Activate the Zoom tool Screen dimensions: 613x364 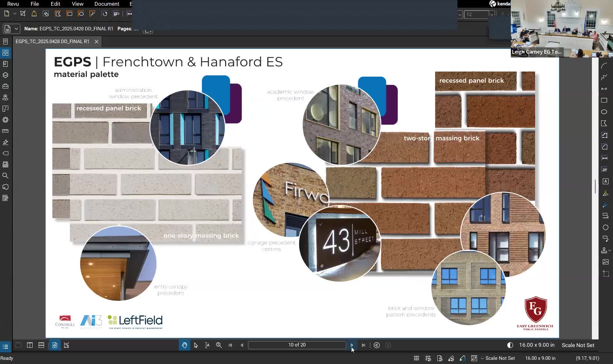(219, 345)
